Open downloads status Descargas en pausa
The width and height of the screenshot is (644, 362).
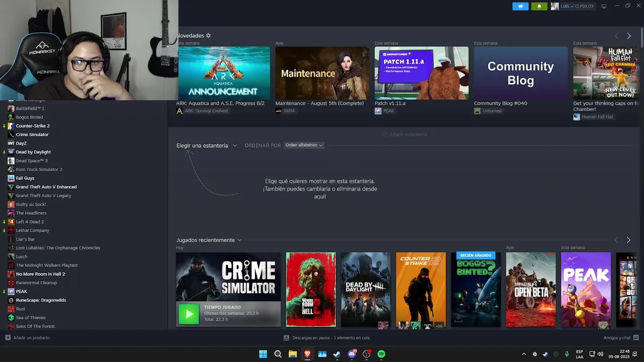[x=327, y=338]
